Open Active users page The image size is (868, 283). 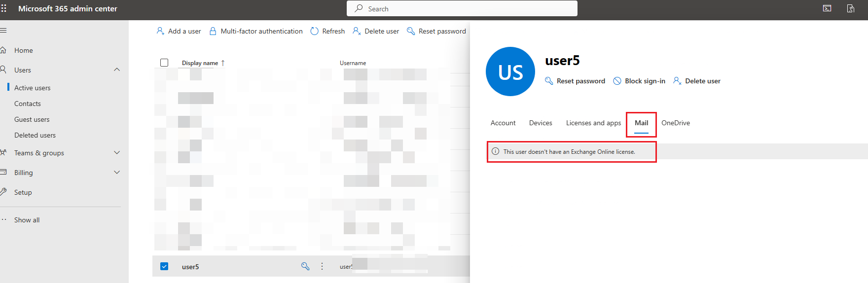(32, 88)
